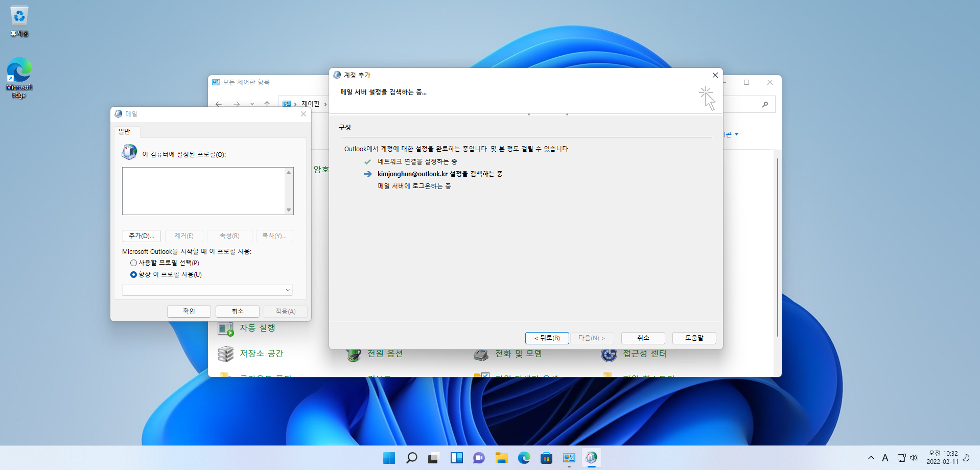Click the Windows Start button
Viewport: 980px width, 470px height.
389,458
